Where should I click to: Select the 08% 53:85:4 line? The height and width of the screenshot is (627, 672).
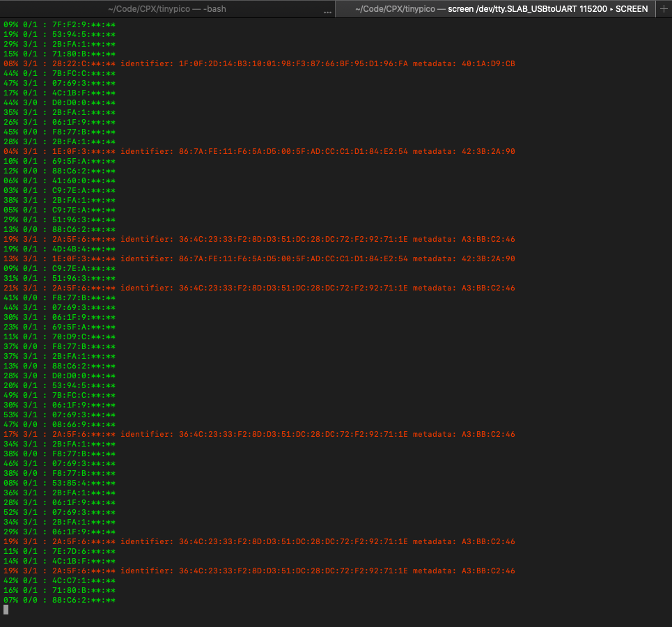pyautogui.click(x=60, y=483)
